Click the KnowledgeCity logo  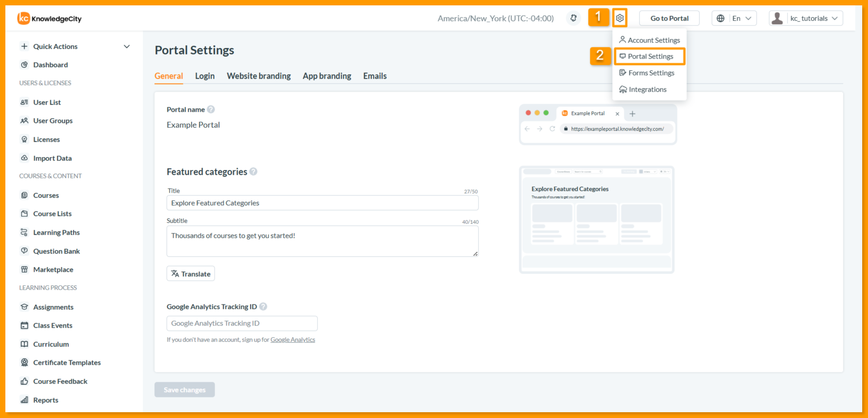pyautogui.click(x=50, y=18)
